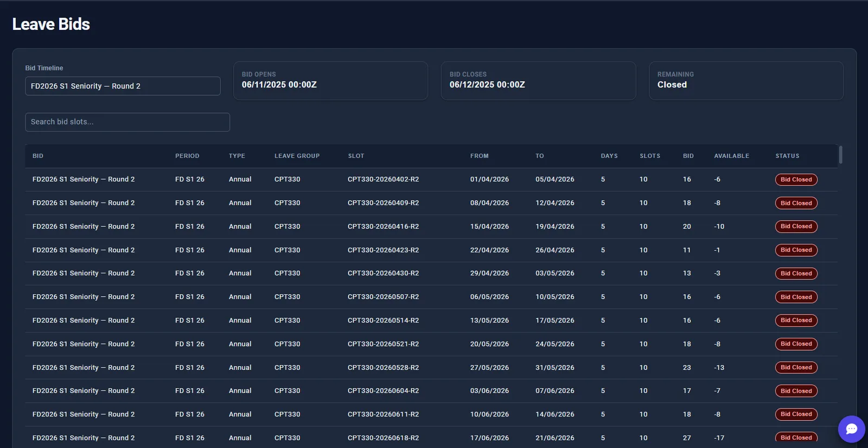Click the from date 27/05/2026
The image size is (868, 448).
489,368
